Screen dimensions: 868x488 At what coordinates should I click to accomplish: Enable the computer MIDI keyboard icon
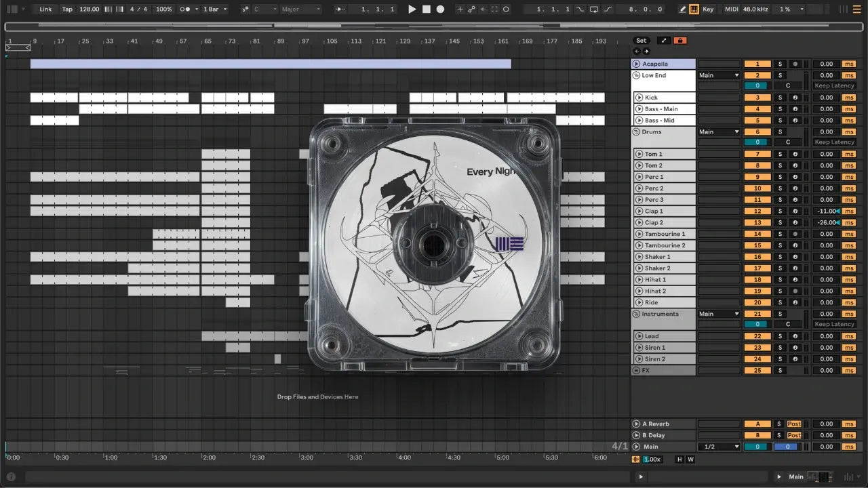click(694, 9)
